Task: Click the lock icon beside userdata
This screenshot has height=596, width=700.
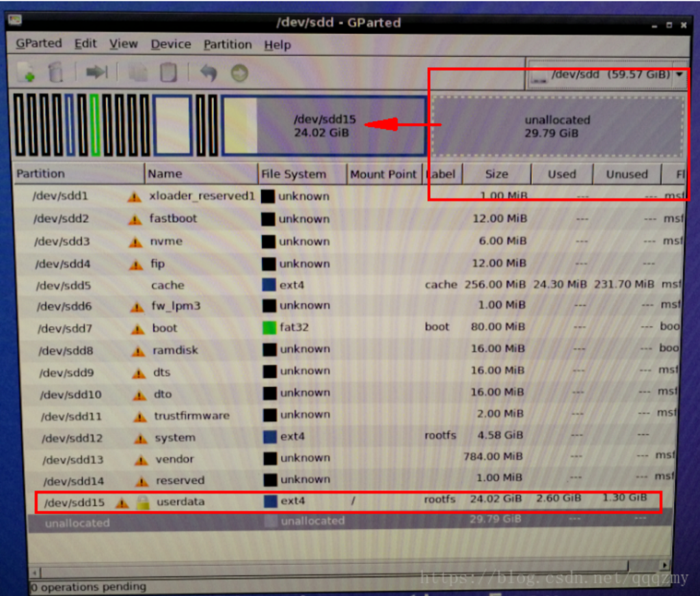Action: coord(143,502)
